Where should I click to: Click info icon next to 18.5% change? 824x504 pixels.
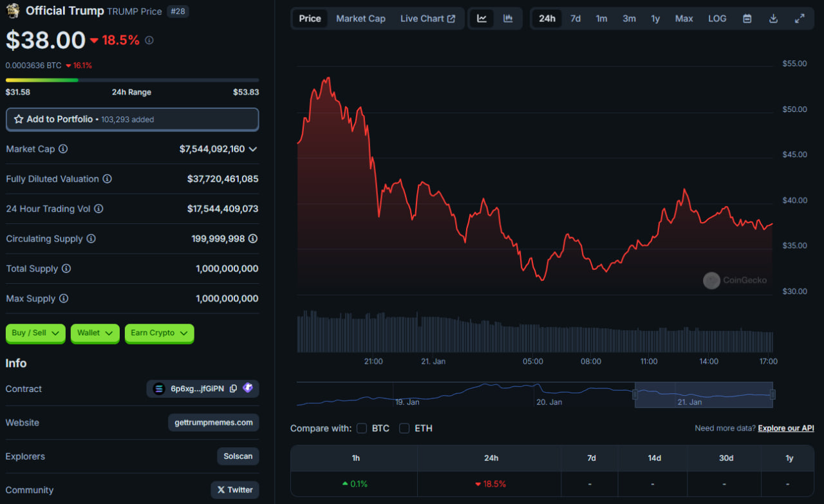coord(149,40)
